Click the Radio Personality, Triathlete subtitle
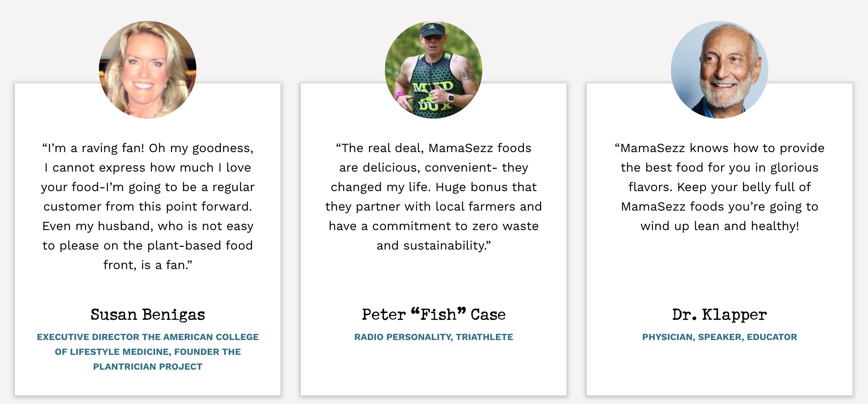 tap(434, 337)
